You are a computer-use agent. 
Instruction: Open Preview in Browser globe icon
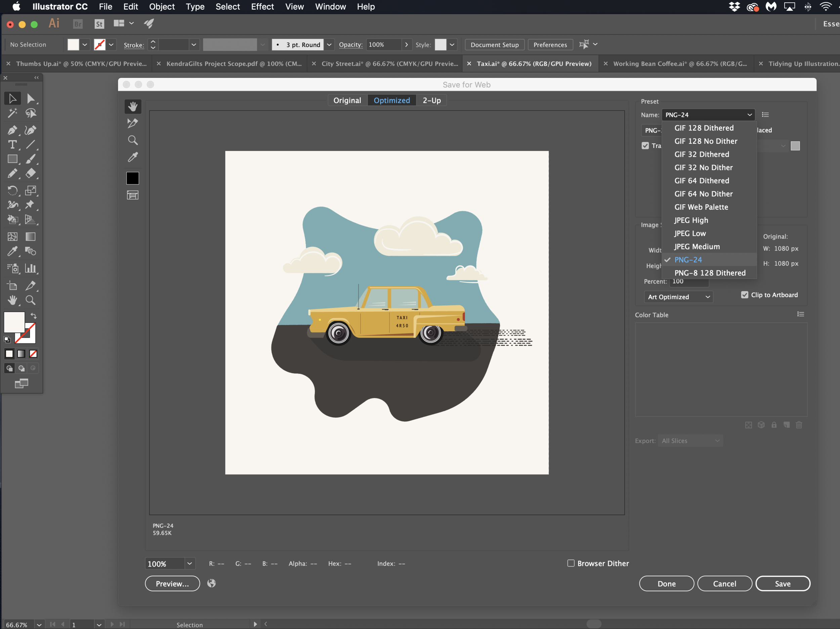coord(212,583)
